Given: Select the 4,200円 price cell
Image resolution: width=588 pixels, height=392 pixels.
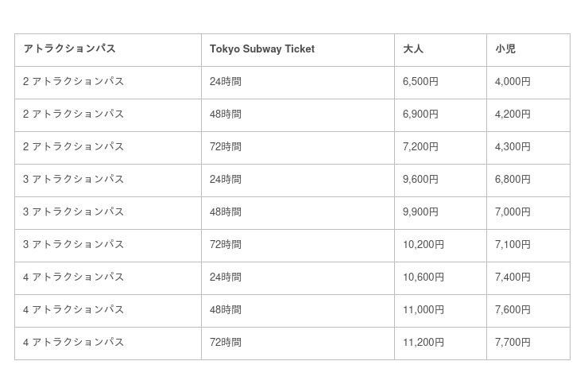Looking at the screenshot, I should (x=513, y=114).
